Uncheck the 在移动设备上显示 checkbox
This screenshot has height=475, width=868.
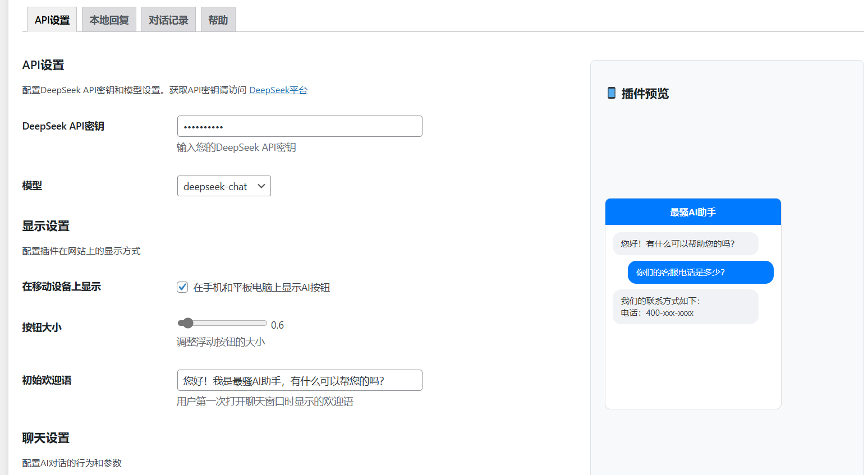182,287
